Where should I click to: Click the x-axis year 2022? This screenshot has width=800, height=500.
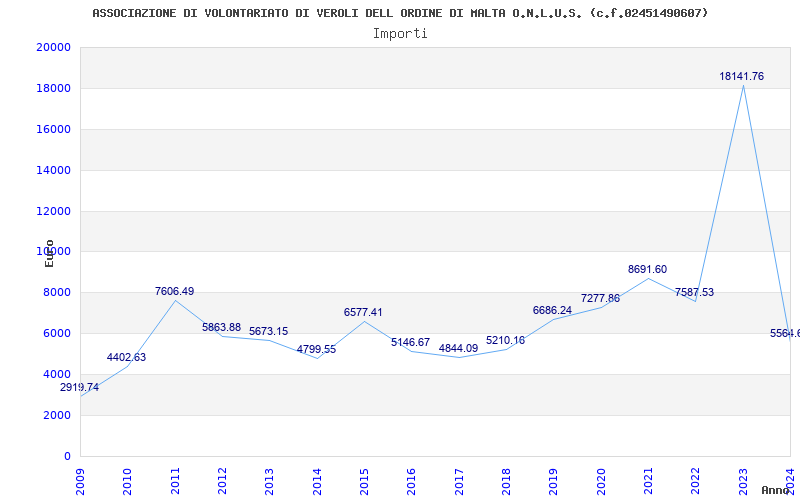coord(696,481)
